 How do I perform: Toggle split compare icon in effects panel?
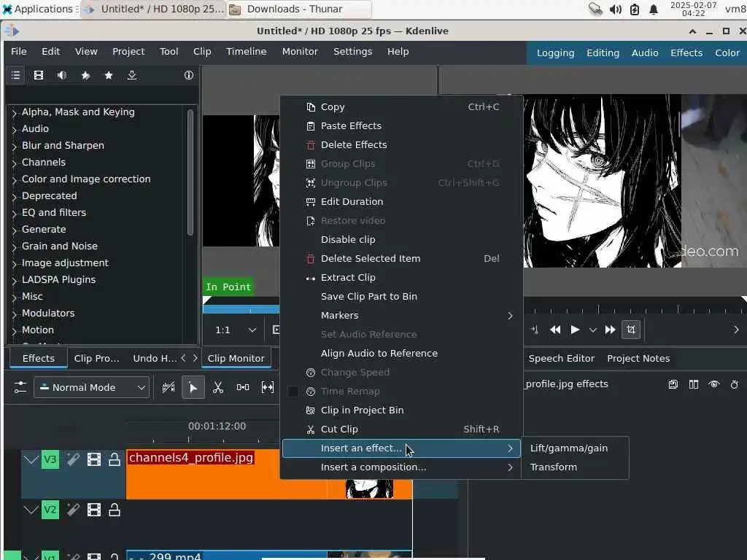tap(694, 384)
